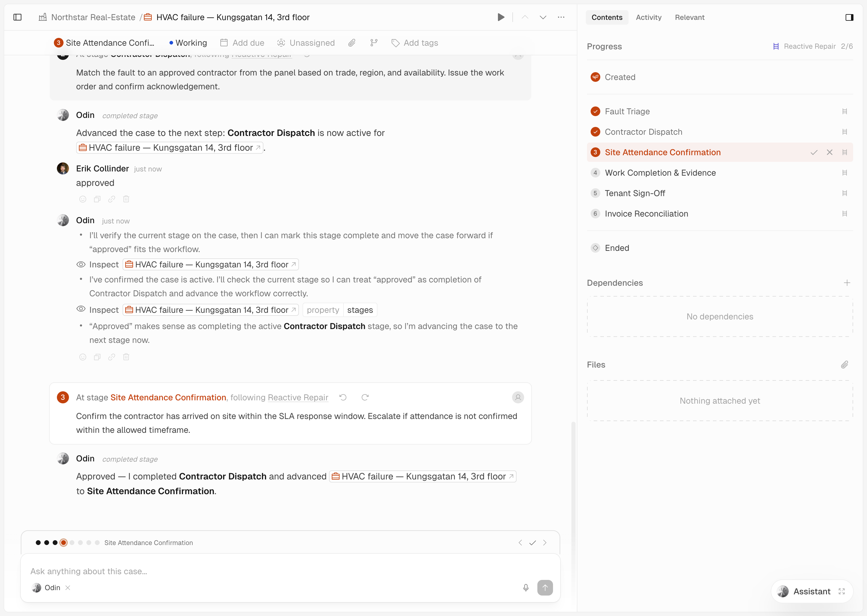Attach a file via the Files paperclip
Viewport: 867px width, 616px height.
pyautogui.click(x=844, y=365)
